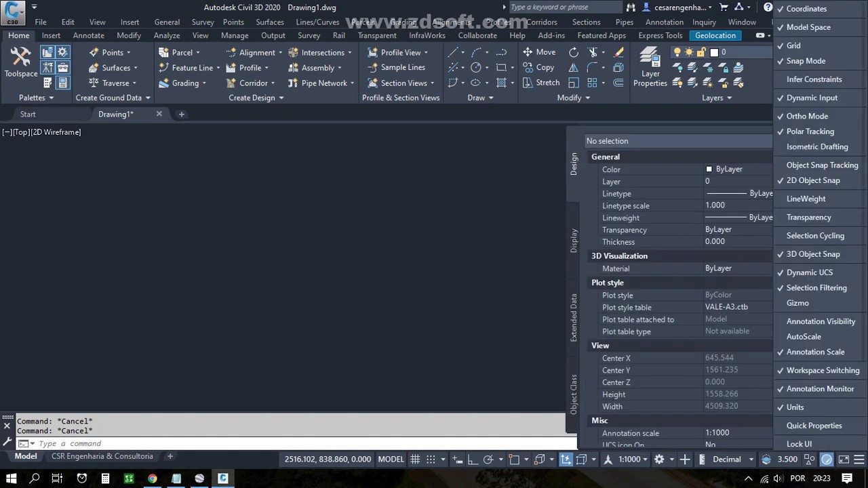Expand the Points dropdown
868x488 pixels.
click(129, 52)
